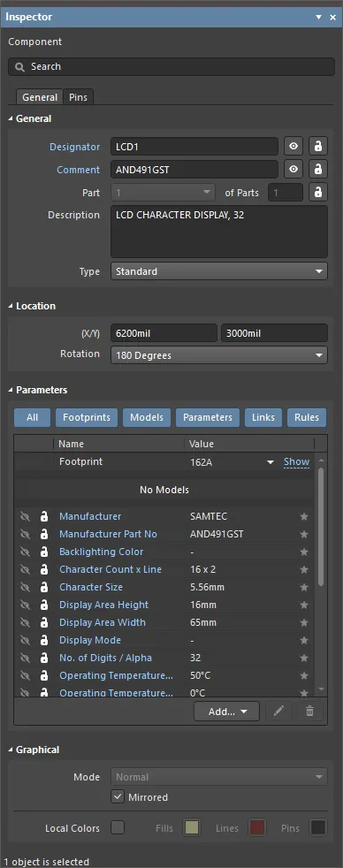This screenshot has width=343, height=868.
Task: Click the lock icon on Backlighting Color row
Action: [43, 552]
